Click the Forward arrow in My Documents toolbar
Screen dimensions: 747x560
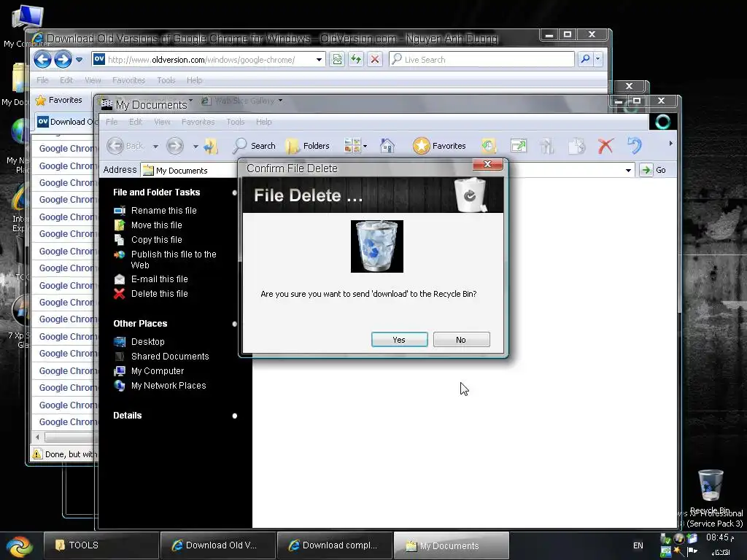click(175, 146)
